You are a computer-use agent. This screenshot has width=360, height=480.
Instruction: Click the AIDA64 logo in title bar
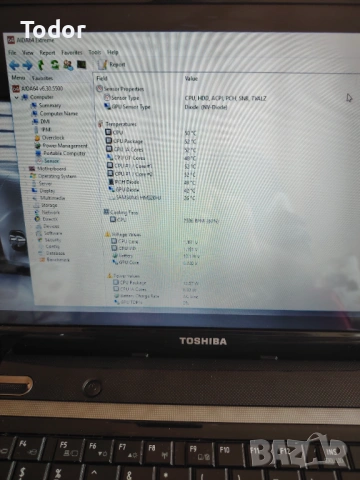tap(11, 40)
